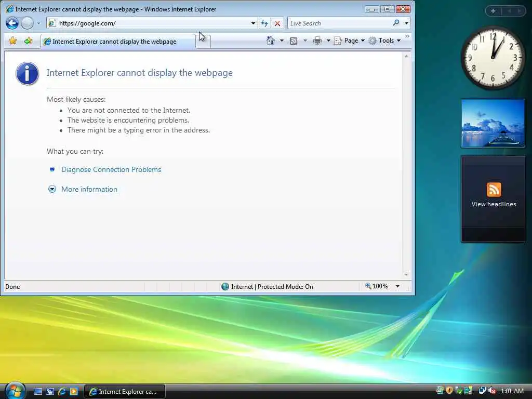
Task: Click Show Desktop quick launch icon
Action: coord(37,392)
